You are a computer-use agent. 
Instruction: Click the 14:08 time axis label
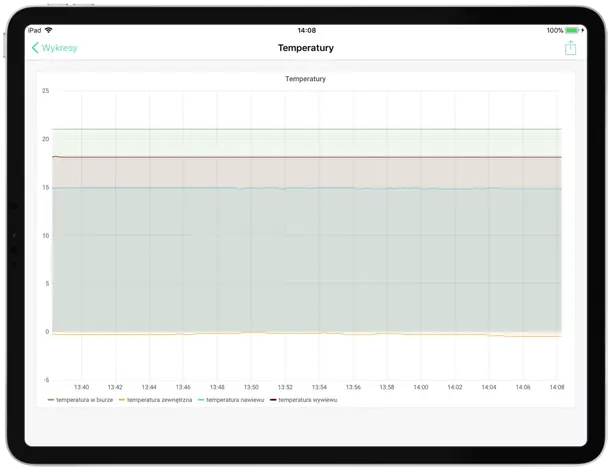tap(556, 387)
